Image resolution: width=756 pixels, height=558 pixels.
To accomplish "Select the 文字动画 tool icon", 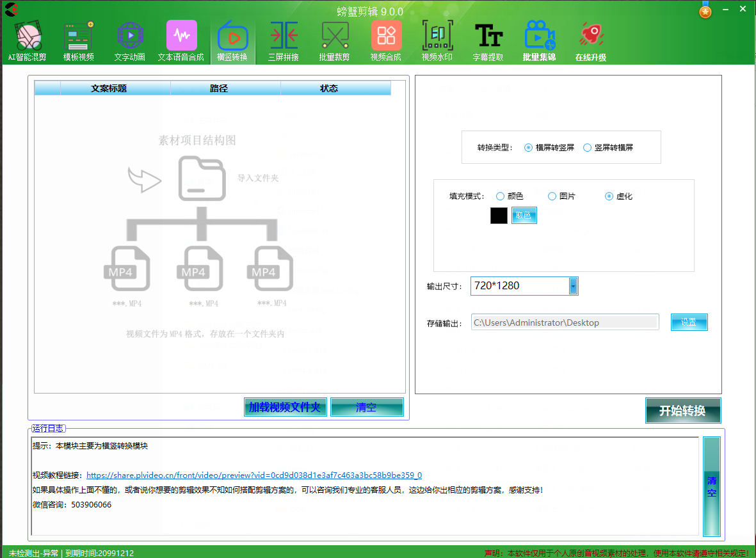I will tap(130, 40).
